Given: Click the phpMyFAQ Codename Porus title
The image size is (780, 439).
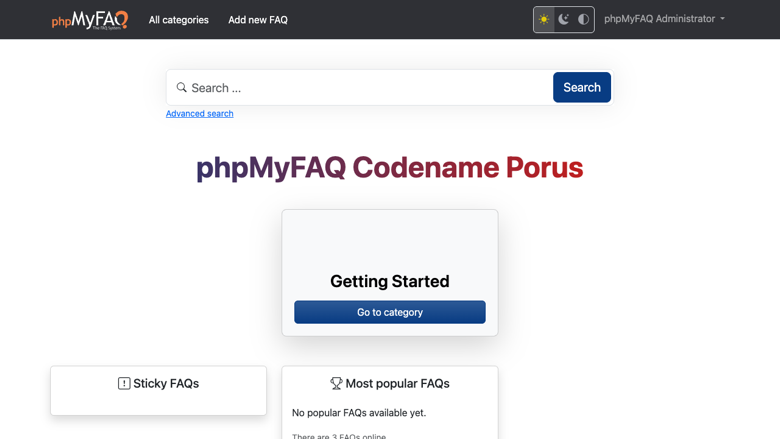Looking at the screenshot, I should (390, 168).
